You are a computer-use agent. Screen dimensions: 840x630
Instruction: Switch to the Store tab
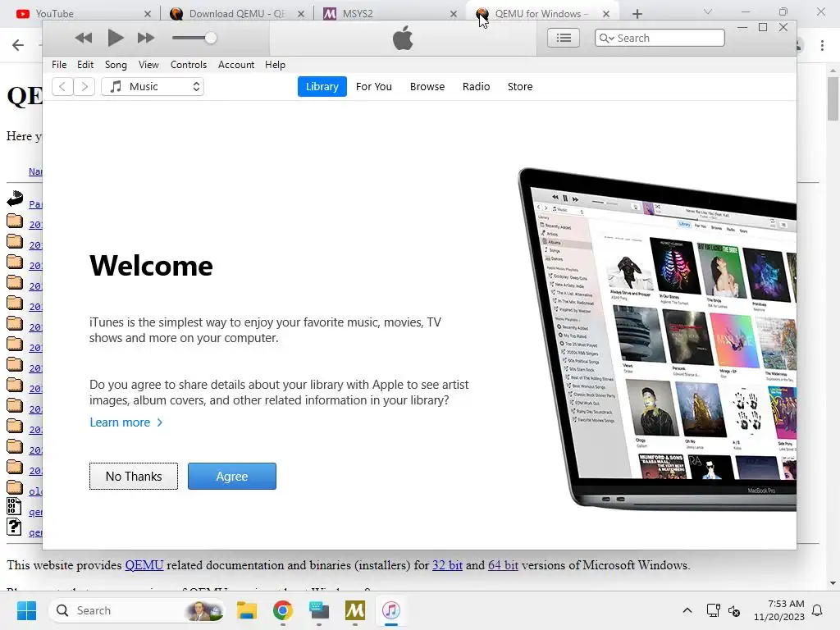pyautogui.click(x=520, y=86)
